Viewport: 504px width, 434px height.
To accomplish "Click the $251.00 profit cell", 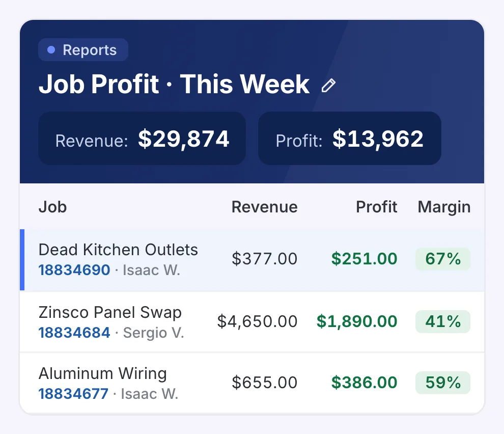I will point(364,259).
